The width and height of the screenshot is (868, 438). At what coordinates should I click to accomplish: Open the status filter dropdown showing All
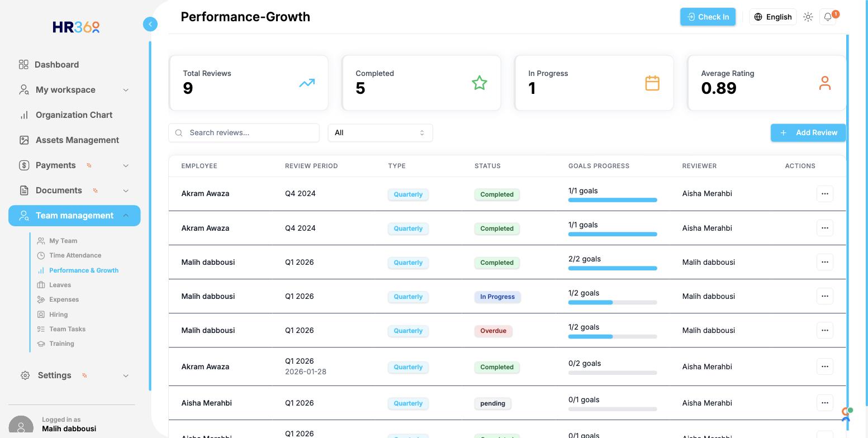(x=380, y=133)
